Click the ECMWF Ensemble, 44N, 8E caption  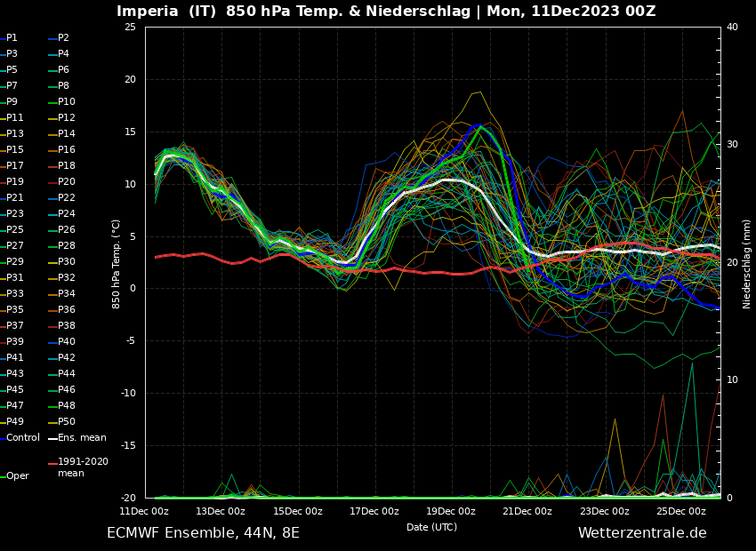tap(203, 533)
